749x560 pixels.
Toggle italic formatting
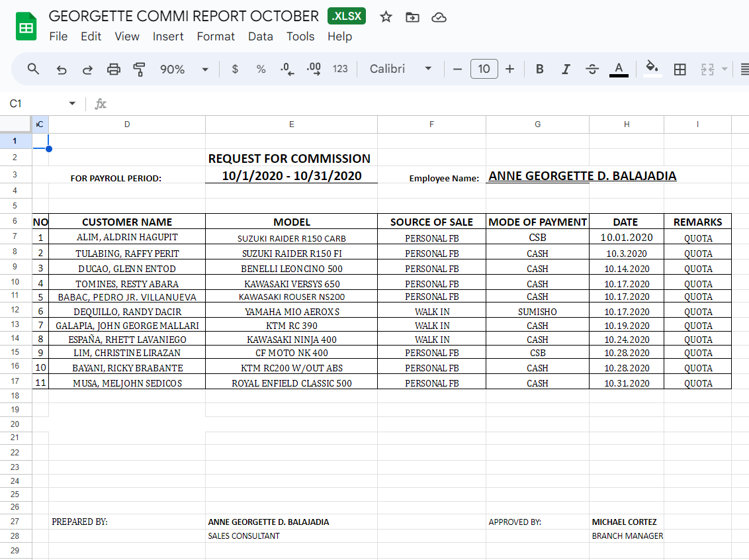coord(566,70)
